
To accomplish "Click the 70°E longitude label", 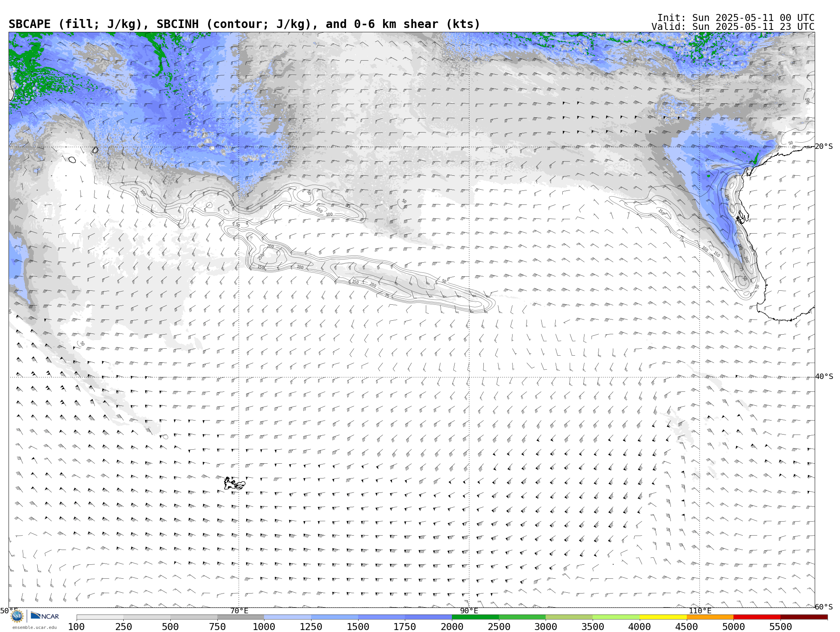I will (x=239, y=611).
